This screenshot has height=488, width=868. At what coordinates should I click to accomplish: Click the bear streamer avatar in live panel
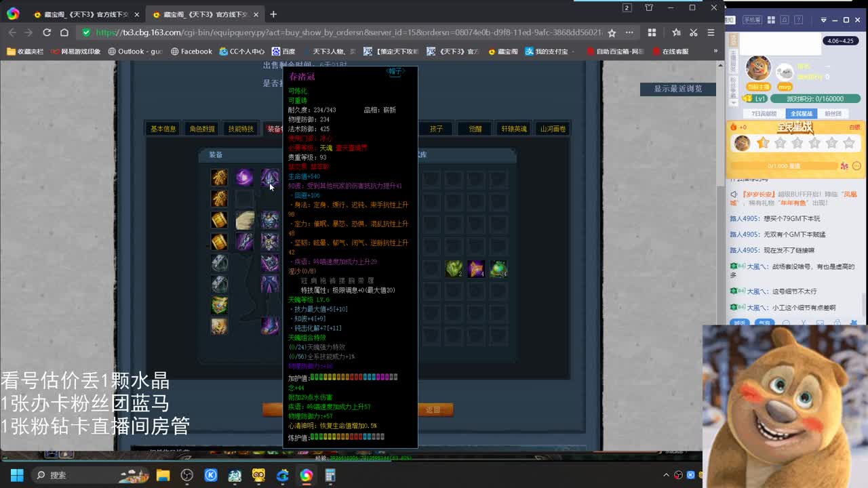[758, 68]
